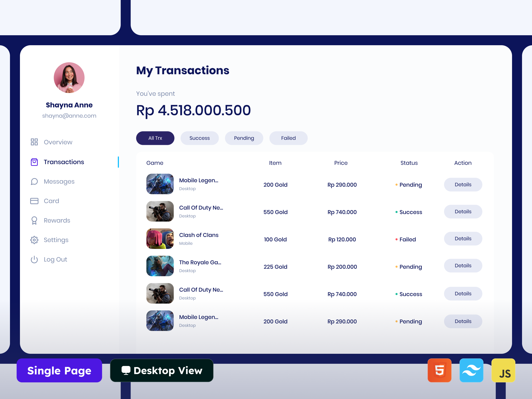Click the HTML5 logo badge
Image resolution: width=532 pixels, height=399 pixels.
(x=439, y=370)
